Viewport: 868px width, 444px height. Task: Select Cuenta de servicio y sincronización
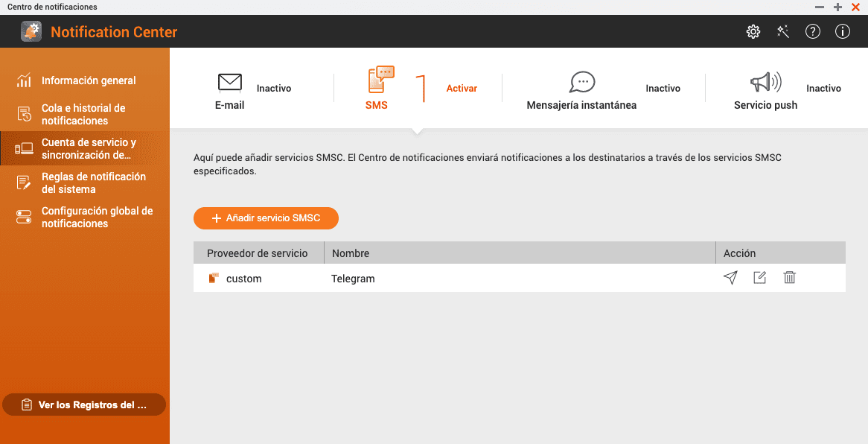click(x=85, y=148)
